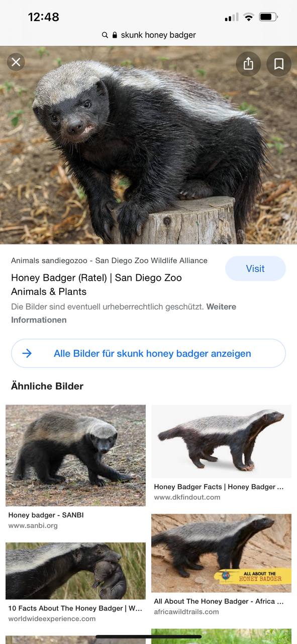Open the Weitere Informationen link
This screenshot has height=644, width=297.
coord(124,313)
